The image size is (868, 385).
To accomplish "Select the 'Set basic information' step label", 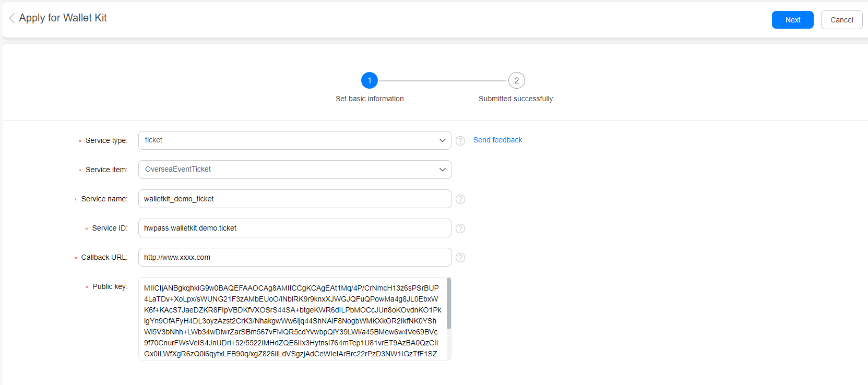I will tap(370, 99).
